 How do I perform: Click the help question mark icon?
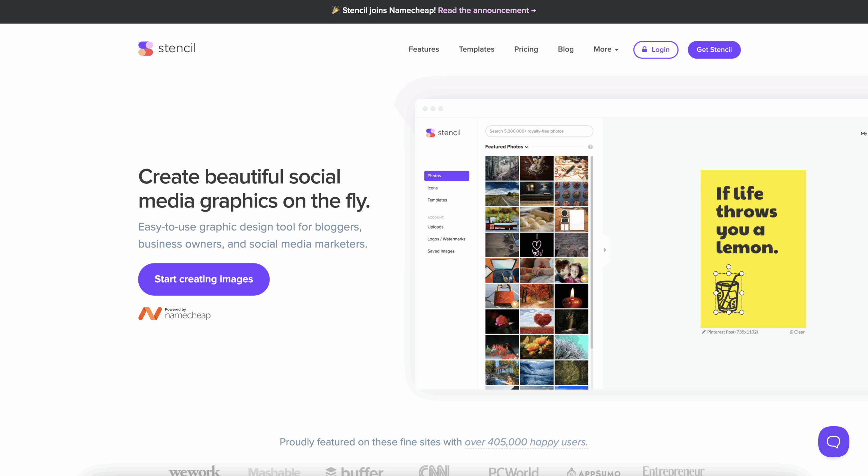590,147
